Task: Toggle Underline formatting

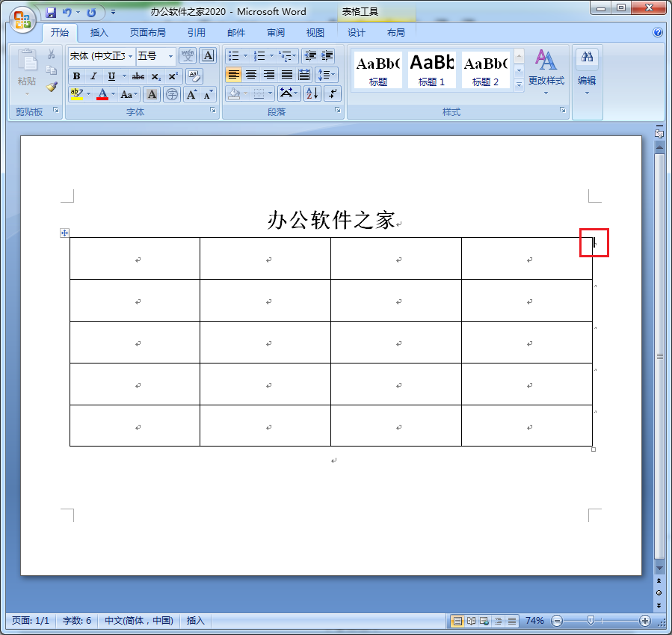Action: click(111, 76)
